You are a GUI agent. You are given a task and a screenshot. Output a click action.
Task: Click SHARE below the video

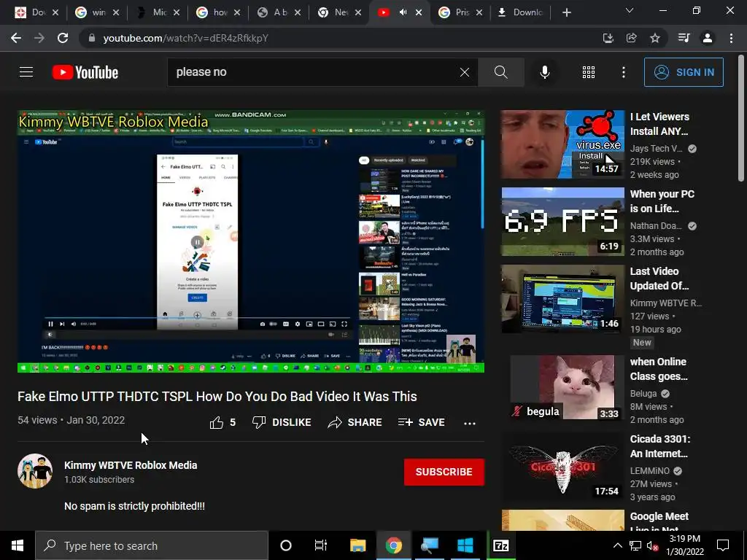(x=355, y=422)
